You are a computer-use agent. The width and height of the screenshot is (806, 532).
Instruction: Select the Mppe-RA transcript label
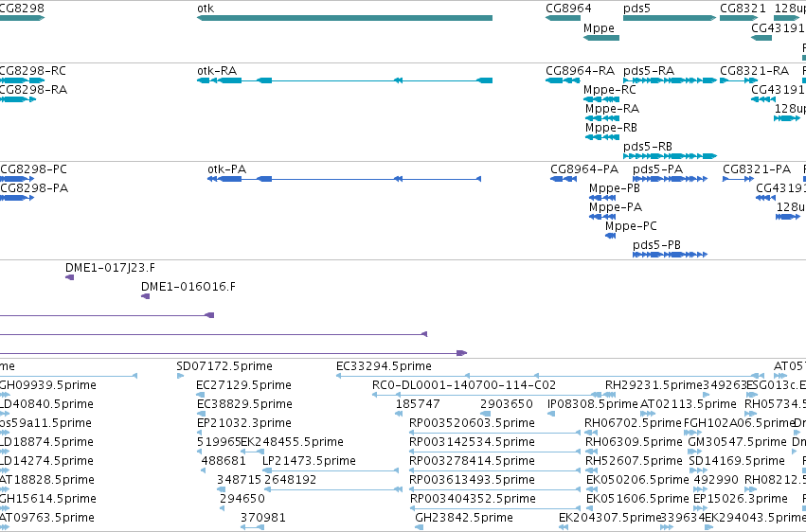[x=612, y=110]
